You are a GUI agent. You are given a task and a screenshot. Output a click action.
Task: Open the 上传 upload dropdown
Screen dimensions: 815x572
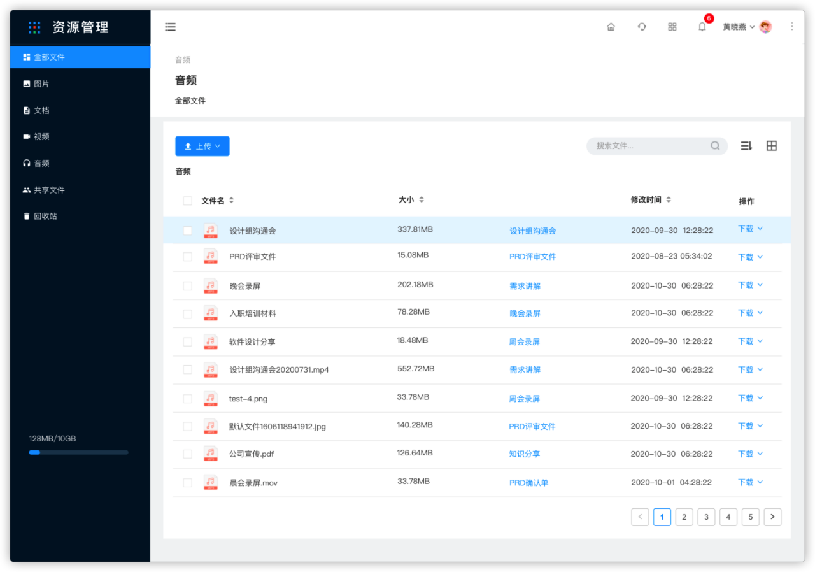[x=202, y=146]
